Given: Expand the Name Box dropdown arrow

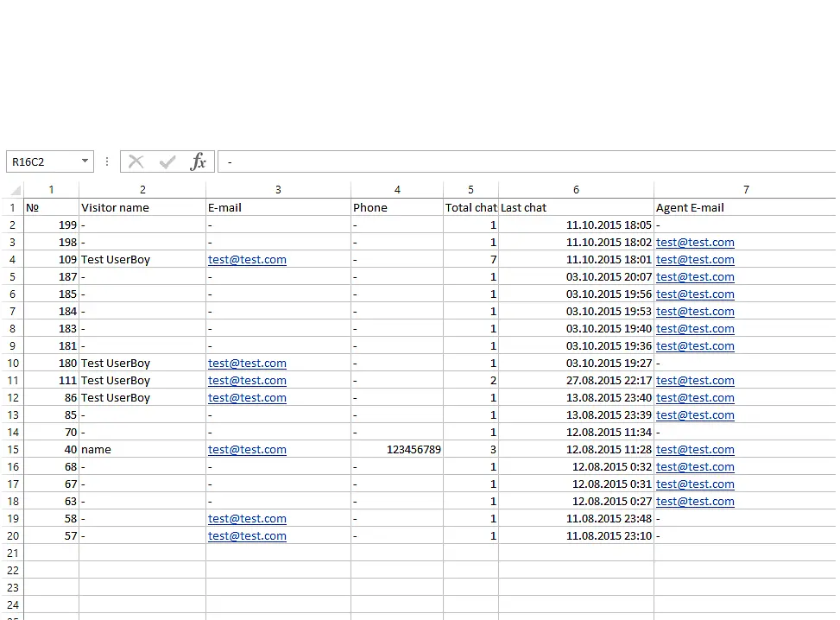Looking at the screenshot, I should pyautogui.click(x=85, y=161).
